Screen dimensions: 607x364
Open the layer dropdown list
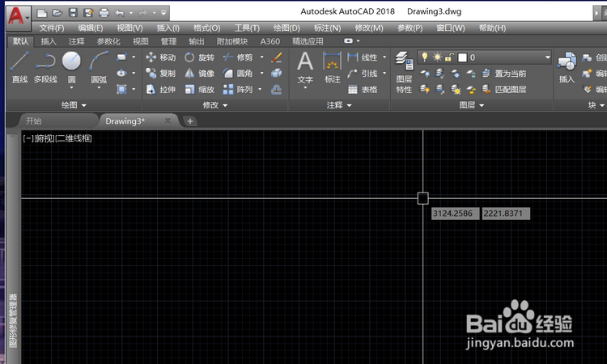coord(547,57)
